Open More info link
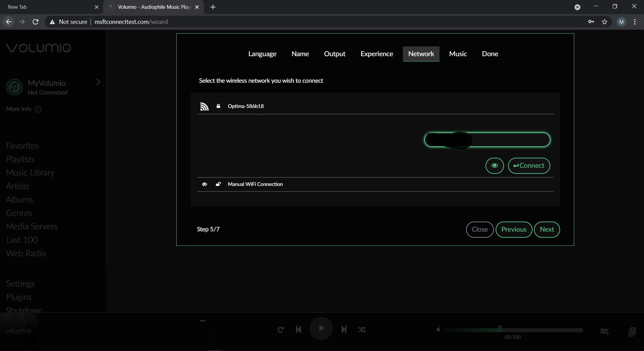644x351 pixels. tap(19, 109)
